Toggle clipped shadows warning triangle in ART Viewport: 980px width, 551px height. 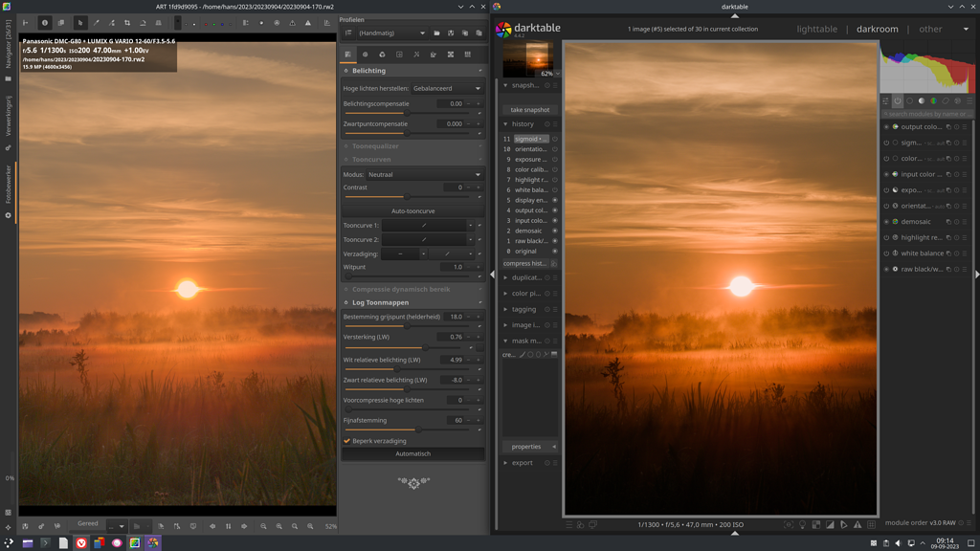[x=292, y=23]
